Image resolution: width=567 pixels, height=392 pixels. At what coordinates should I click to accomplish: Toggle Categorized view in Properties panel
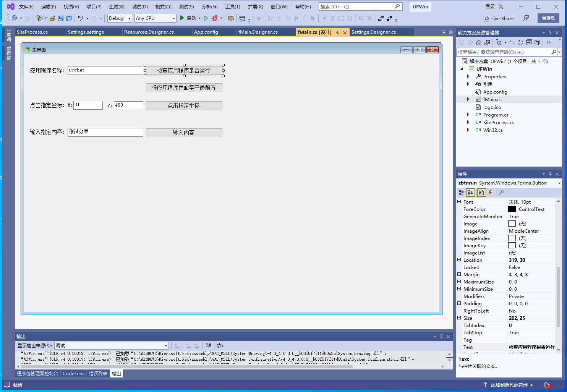tap(462, 193)
